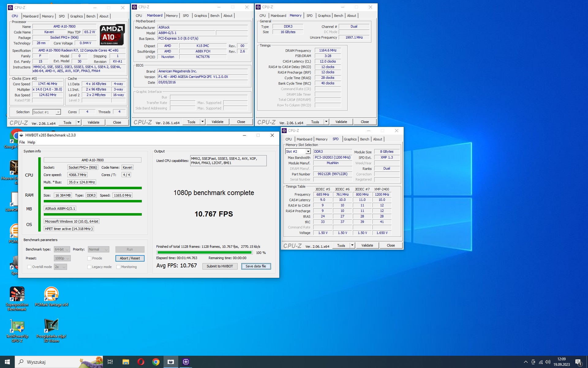Click the CPU-Z Mainboard window title icon
Viewport: 588px width, 368px height.
134,7
